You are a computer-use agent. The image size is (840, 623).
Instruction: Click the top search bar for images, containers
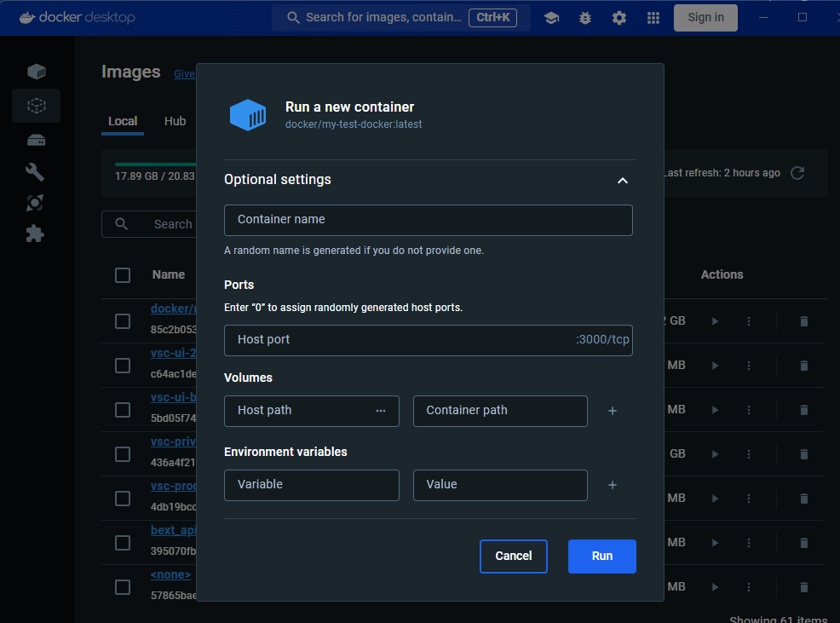tap(400, 18)
